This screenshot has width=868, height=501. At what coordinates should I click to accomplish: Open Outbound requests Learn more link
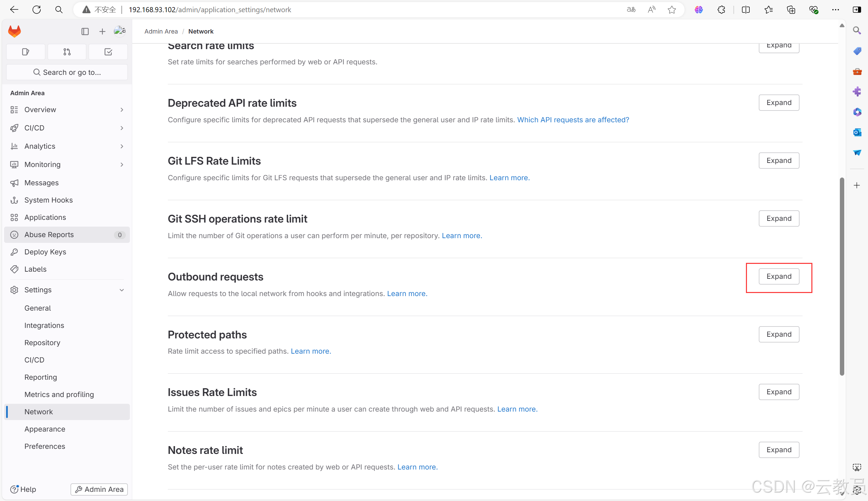(407, 293)
